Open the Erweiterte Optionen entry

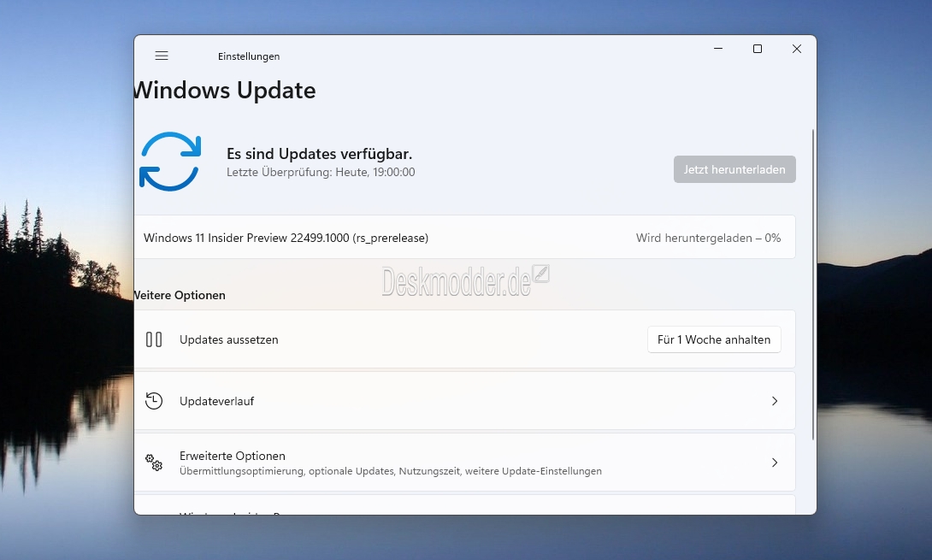click(465, 463)
